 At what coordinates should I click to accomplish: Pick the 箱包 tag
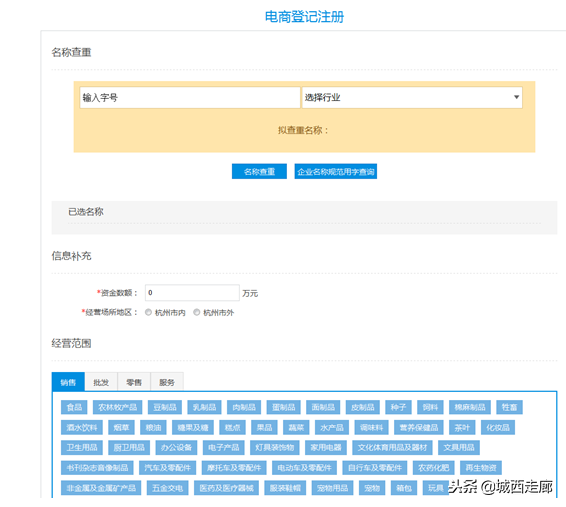click(404, 488)
